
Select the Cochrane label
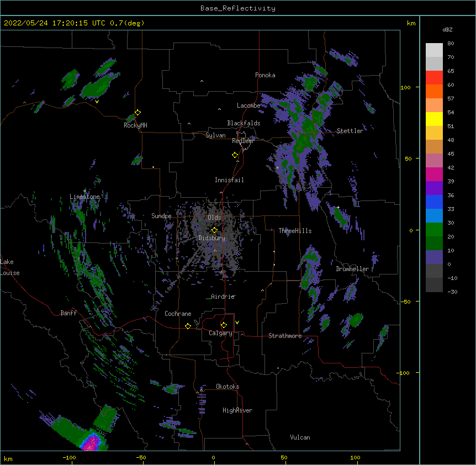pyautogui.click(x=178, y=314)
